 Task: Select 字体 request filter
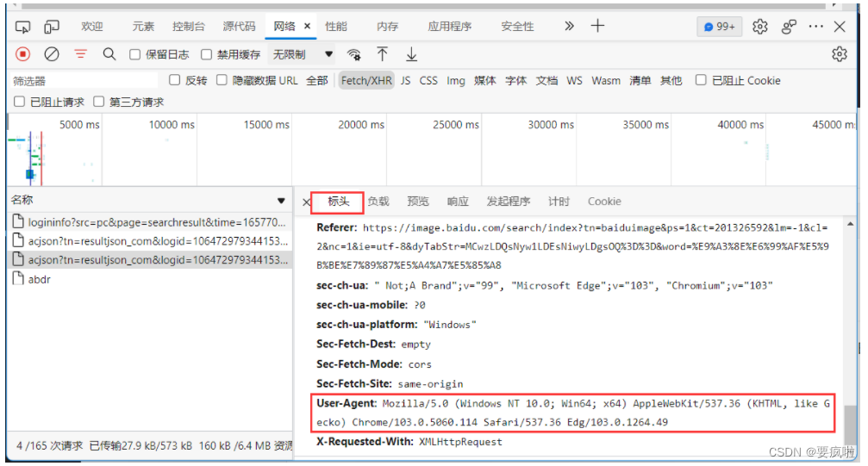tap(516, 80)
